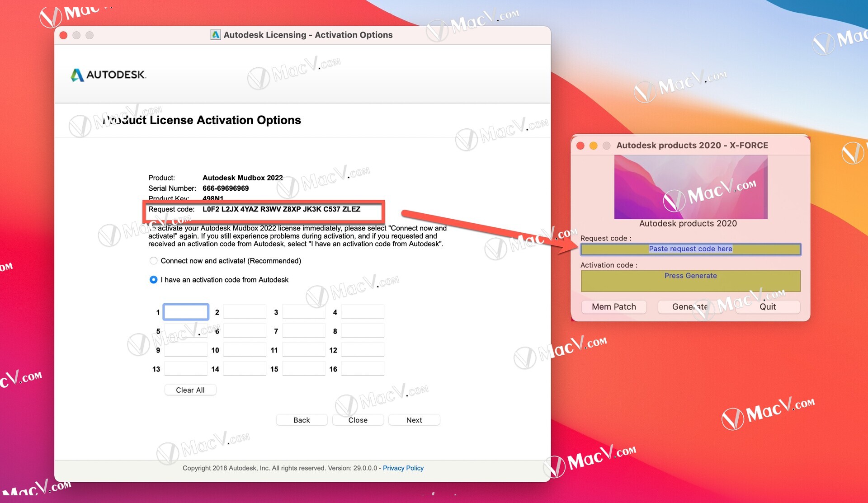The image size is (868, 503).
Task: Click the X-FORCE banner image
Action: [691, 187]
